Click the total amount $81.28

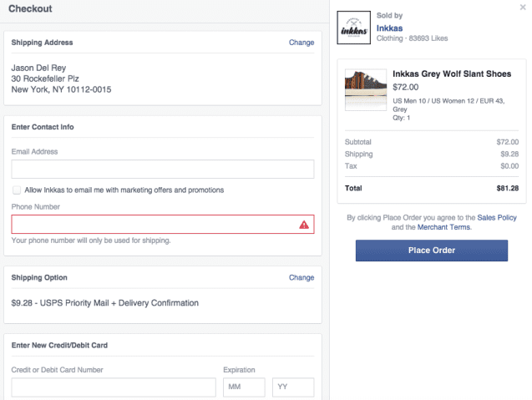point(507,188)
